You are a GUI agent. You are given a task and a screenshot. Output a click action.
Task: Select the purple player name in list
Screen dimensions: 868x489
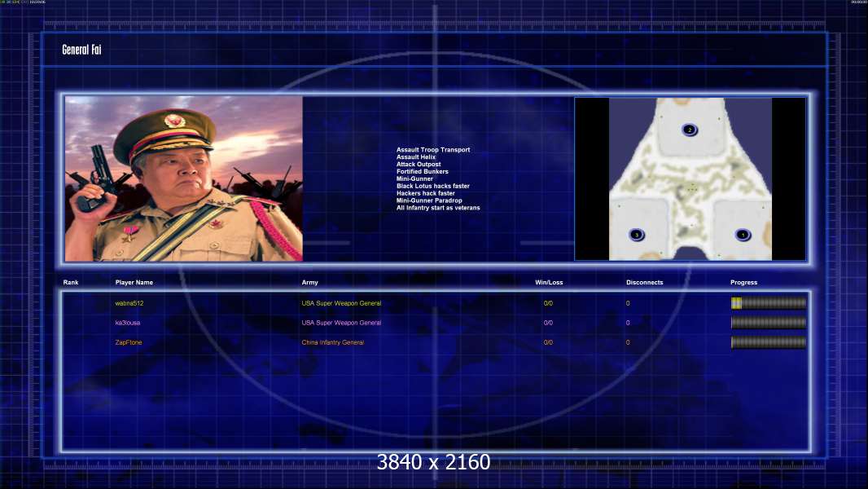pos(127,323)
